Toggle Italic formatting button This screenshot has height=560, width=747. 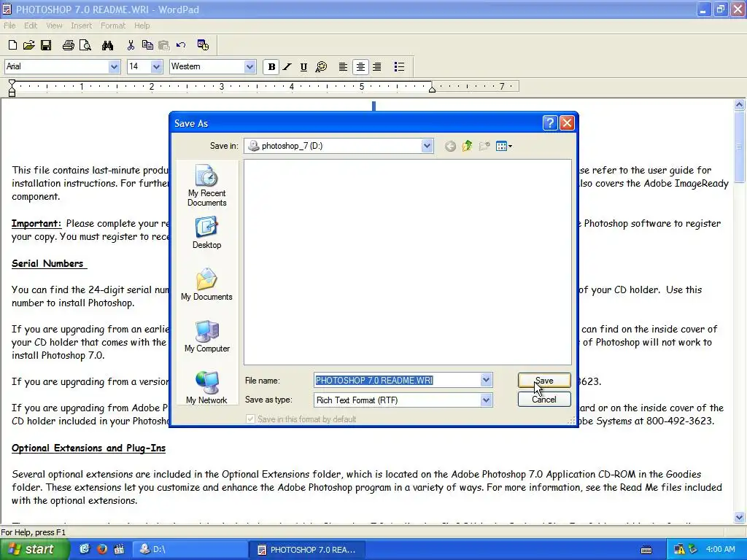[287, 66]
